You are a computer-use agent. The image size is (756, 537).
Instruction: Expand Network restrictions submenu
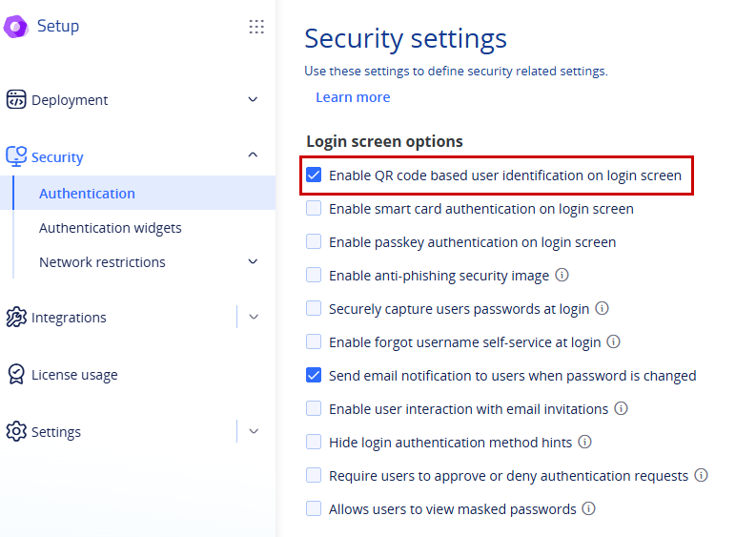(253, 261)
